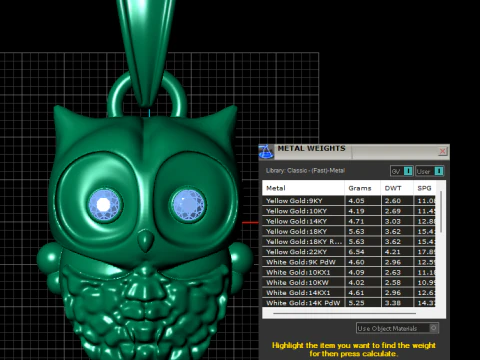Select the owl's left eye gemstone
This screenshot has width=480, height=360.
click(x=104, y=205)
